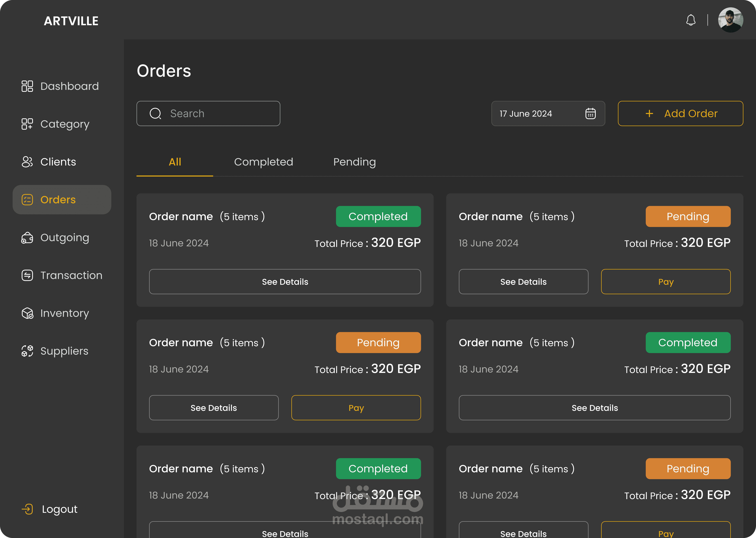Screen dimensions: 756x538
Task: Click the Transaction sidebar icon
Action: (27, 275)
